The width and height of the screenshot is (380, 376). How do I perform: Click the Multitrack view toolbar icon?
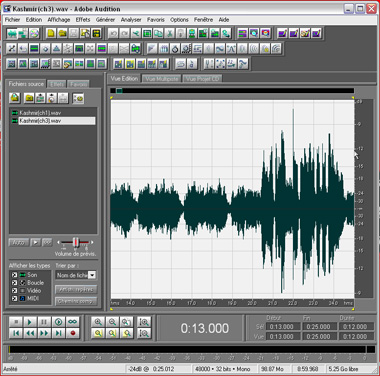[x=23, y=33]
